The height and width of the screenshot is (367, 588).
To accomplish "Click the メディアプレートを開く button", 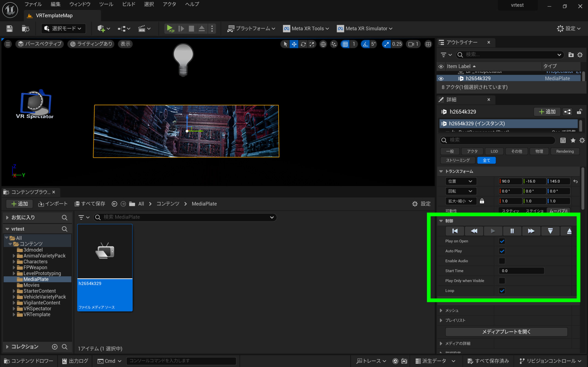I will tap(506, 332).
